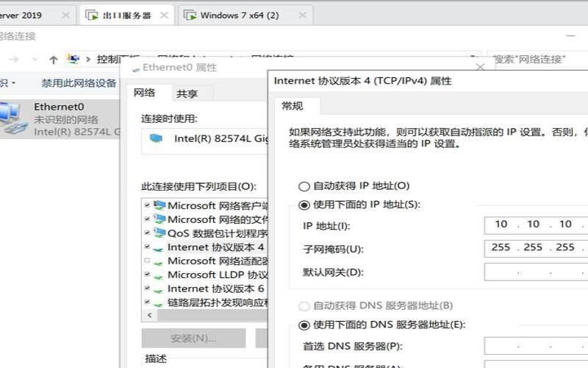588x368 pixels.
Task: Select 自动获得 IP 地址 radio button
Action: coord(304,187)
